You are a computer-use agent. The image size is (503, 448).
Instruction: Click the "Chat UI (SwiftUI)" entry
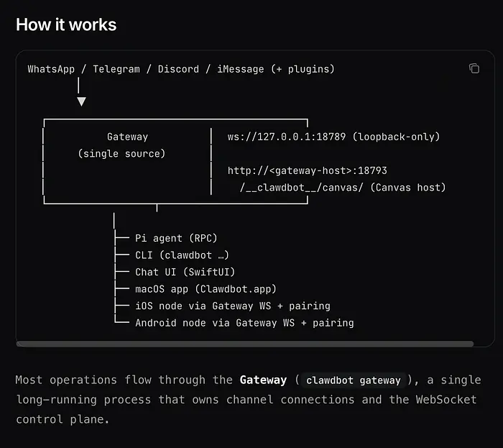185,272
